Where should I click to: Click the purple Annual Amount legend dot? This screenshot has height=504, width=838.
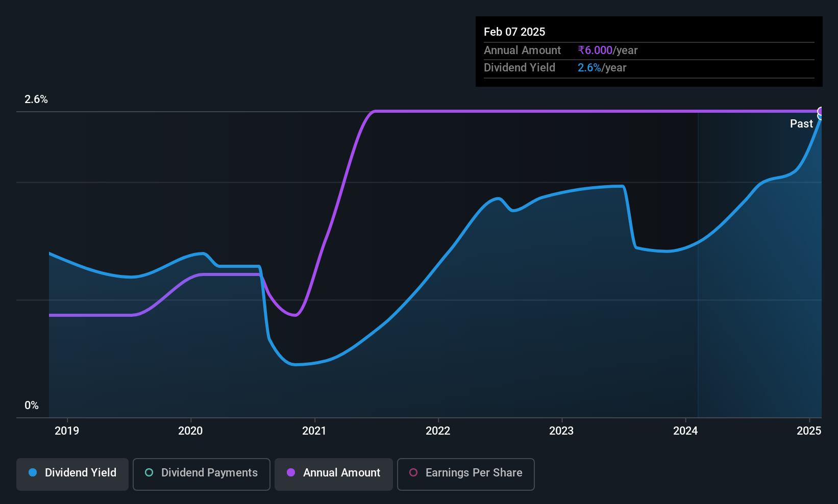click(x=291, y=472)
